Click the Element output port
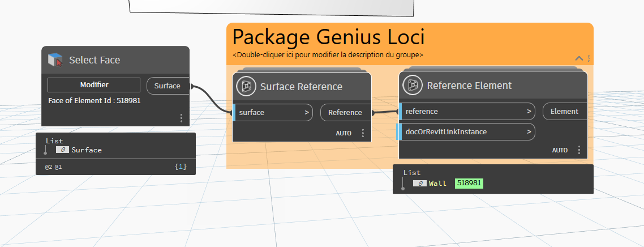The width and height of the screenshot is (644, 247). tap(565, 112)
